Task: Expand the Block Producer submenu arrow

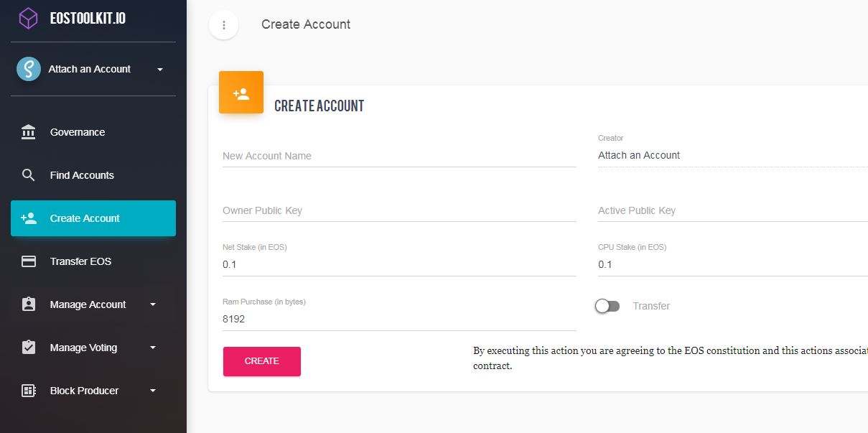Action: 153,391
